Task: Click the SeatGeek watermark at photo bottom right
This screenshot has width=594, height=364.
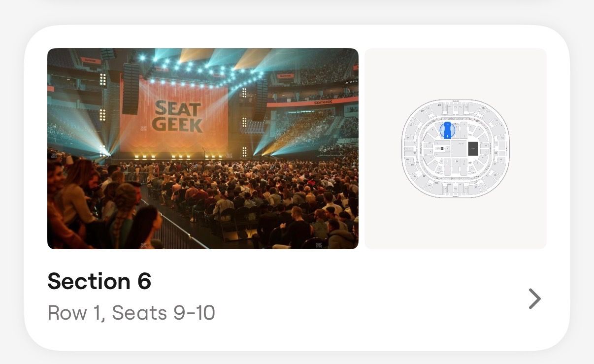Action: click(x=319, y=243)
